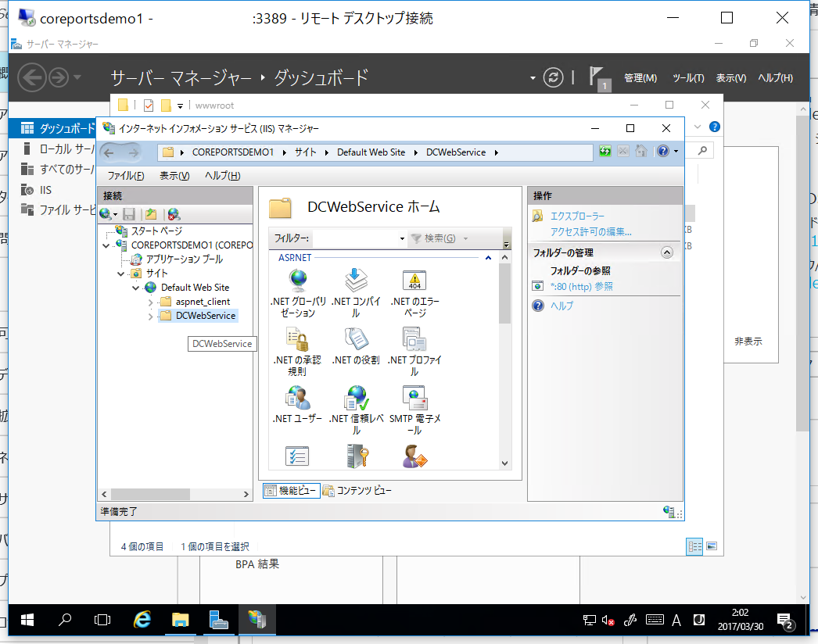Switch Explorer to details view icon

click(x=694, y=546)
